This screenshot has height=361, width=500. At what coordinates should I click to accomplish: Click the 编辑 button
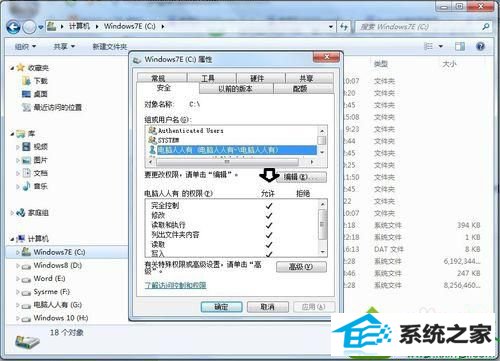301,177
